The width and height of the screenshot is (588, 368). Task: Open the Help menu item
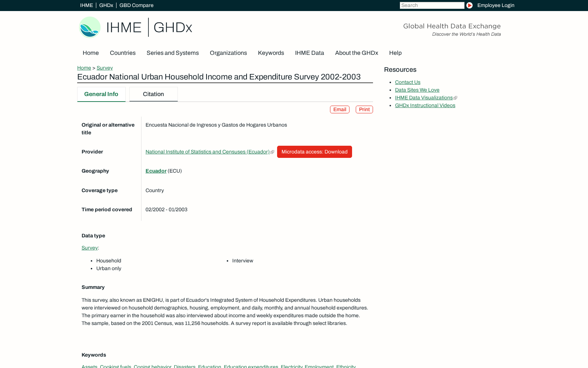pos(395,53)
